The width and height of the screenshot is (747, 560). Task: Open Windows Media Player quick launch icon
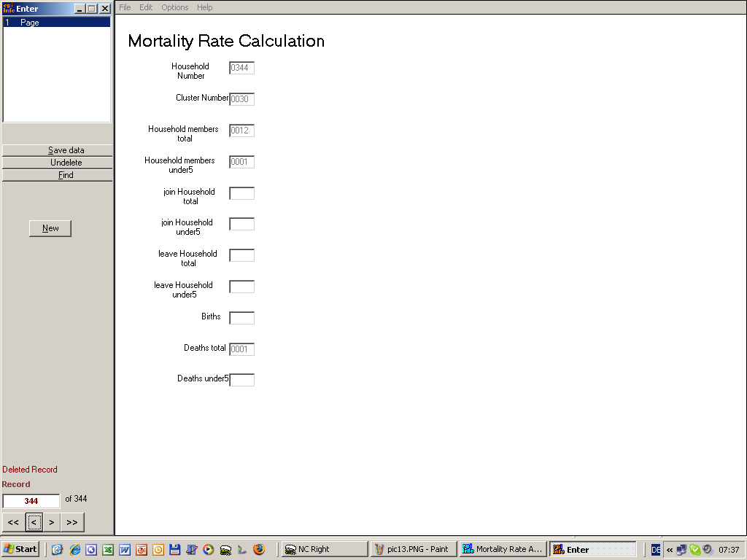point(209,550)
